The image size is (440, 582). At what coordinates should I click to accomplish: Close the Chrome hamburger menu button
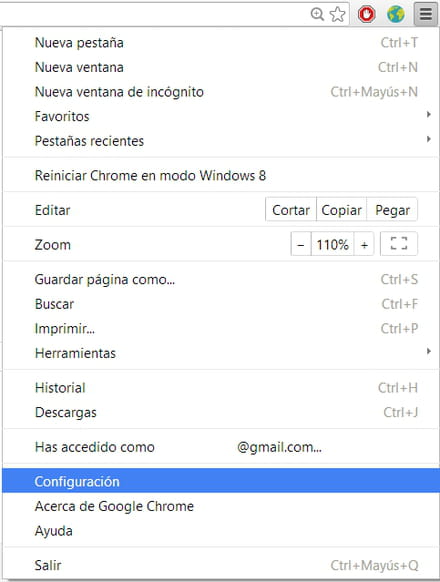[x=425, y=14]
